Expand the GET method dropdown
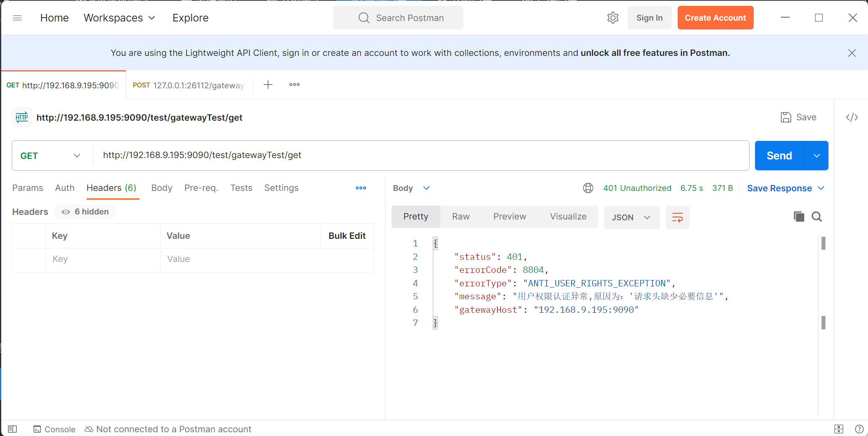 [50, 156]
